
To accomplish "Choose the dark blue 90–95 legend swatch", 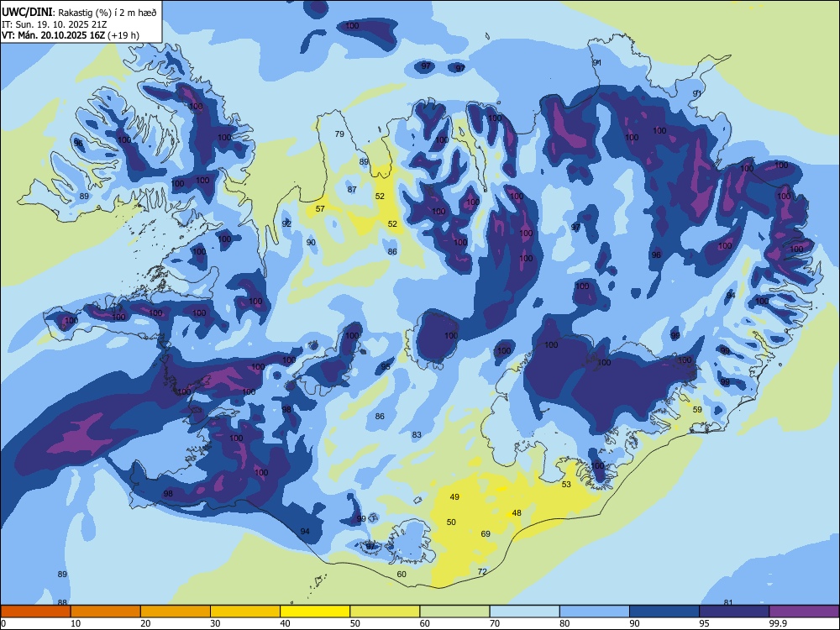I will point(664,612).
